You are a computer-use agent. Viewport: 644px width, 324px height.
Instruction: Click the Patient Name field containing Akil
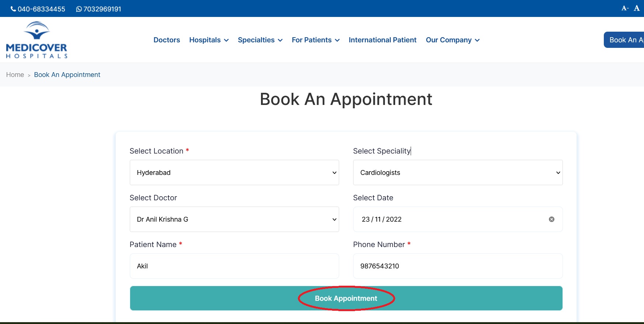(234, 266)
